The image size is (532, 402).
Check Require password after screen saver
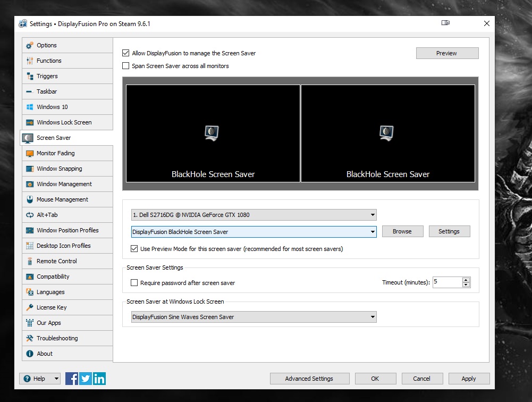[134, 283]
